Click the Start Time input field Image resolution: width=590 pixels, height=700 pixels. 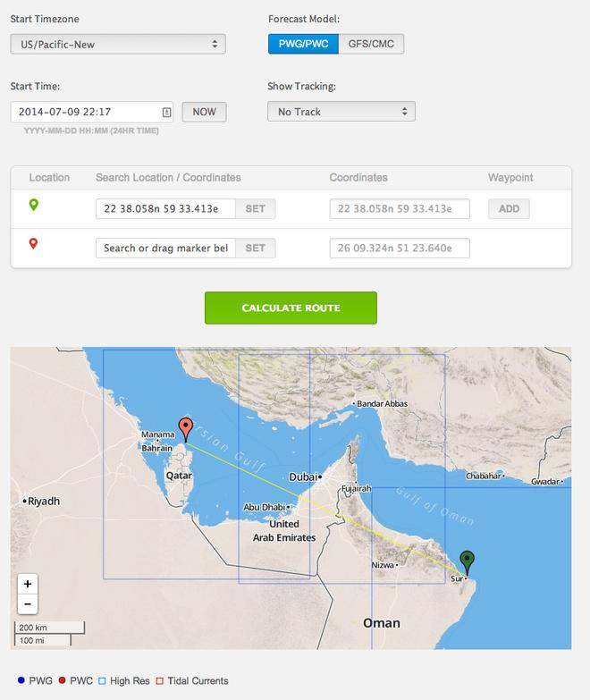pos(91,112)
